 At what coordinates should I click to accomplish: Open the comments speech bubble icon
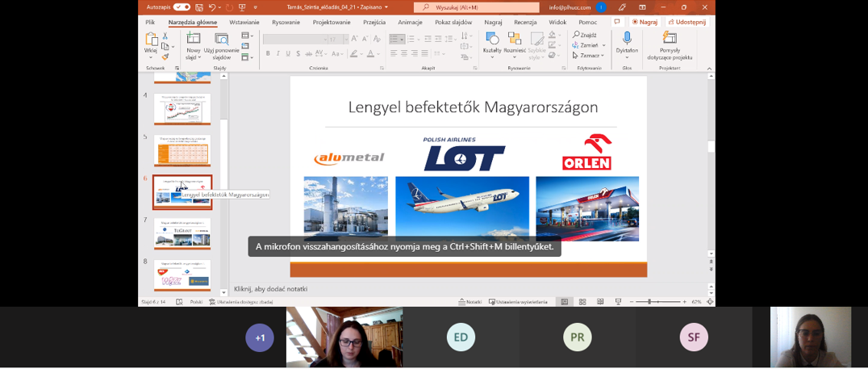[618, 22]
